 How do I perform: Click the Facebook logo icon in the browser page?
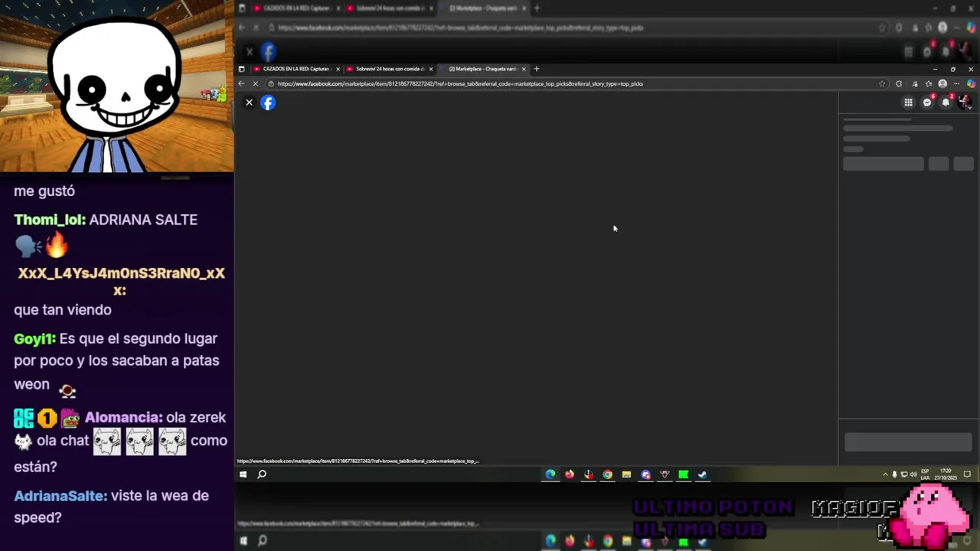point(268,103)
